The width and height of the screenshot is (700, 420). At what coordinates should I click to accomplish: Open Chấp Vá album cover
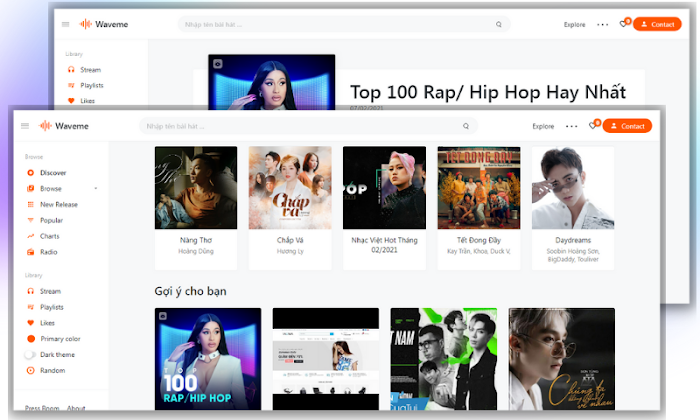click(x=290, y=188)
